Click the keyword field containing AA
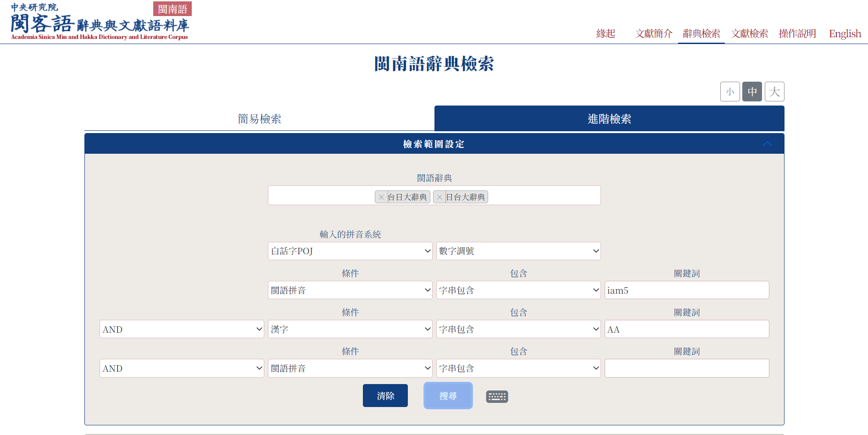Image resolution: width=868 pixels, height=435 pixels. [687, 329]
